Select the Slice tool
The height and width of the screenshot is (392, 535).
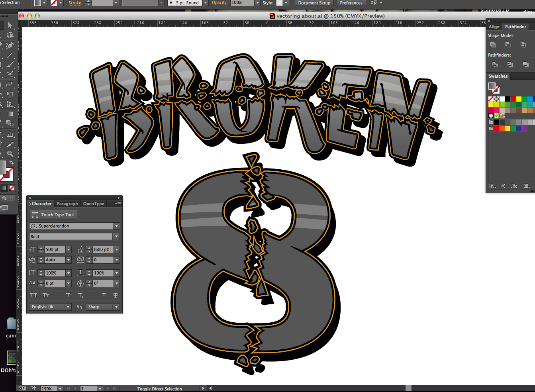tap(10, 144)
